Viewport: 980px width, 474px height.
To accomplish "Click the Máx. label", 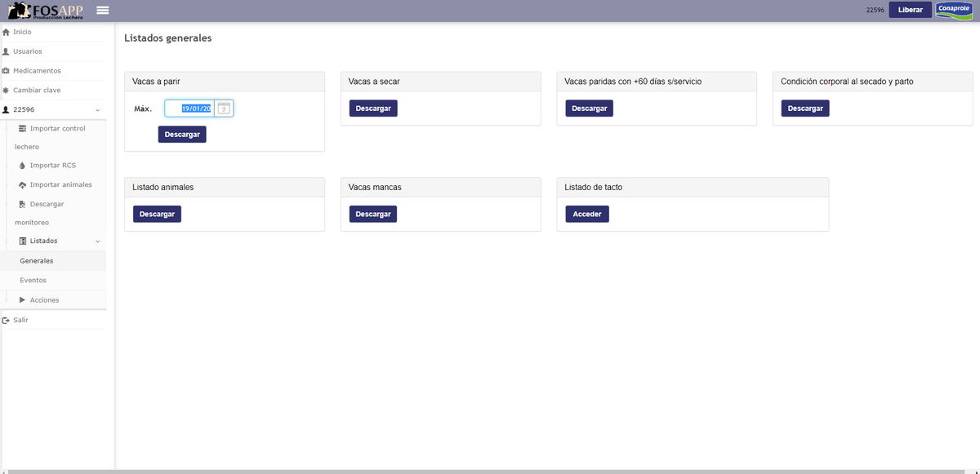I will [143, 109].
